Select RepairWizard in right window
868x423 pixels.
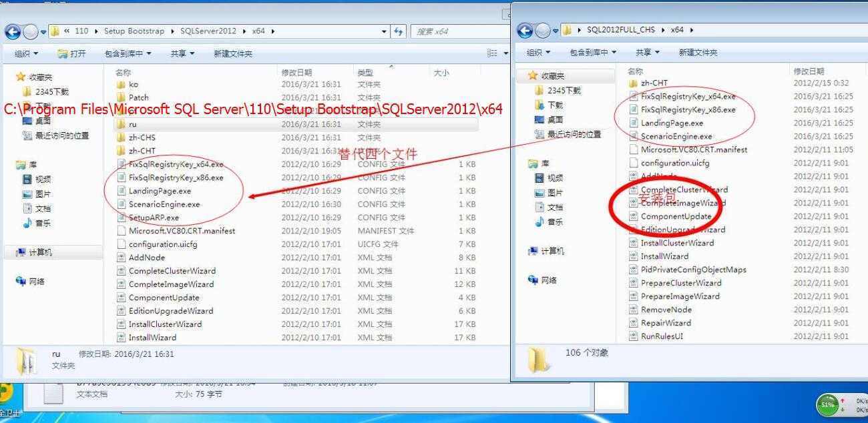666,323
